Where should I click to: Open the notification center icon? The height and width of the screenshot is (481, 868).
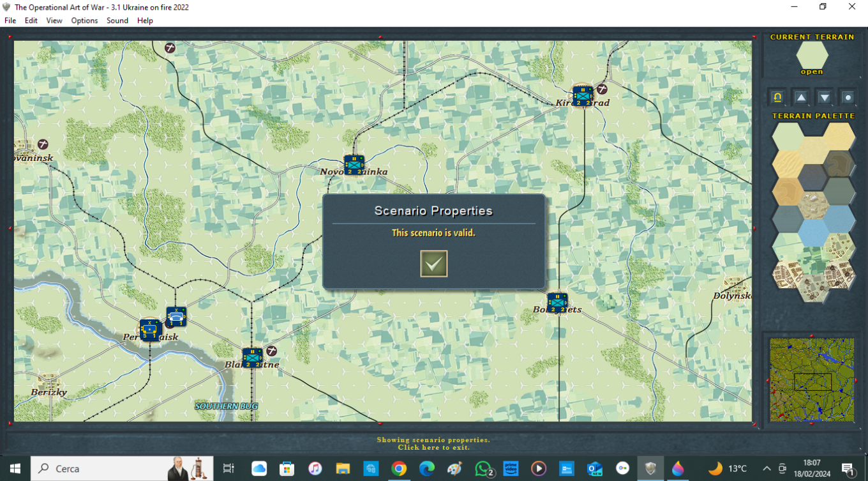[x=848, y=469]
